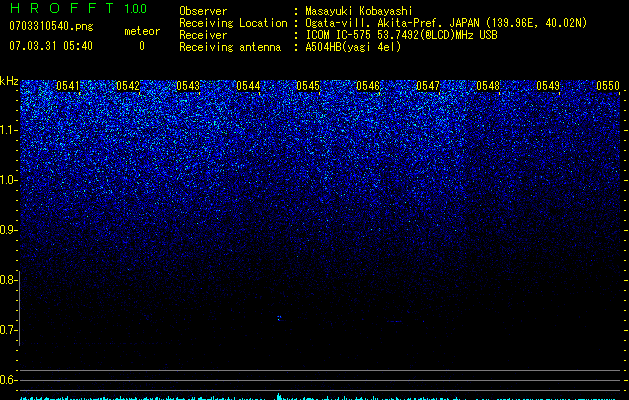Viewport: 629px width, 400px height.
Task: Click the 0549 time marker
Action: click(548, 86)
